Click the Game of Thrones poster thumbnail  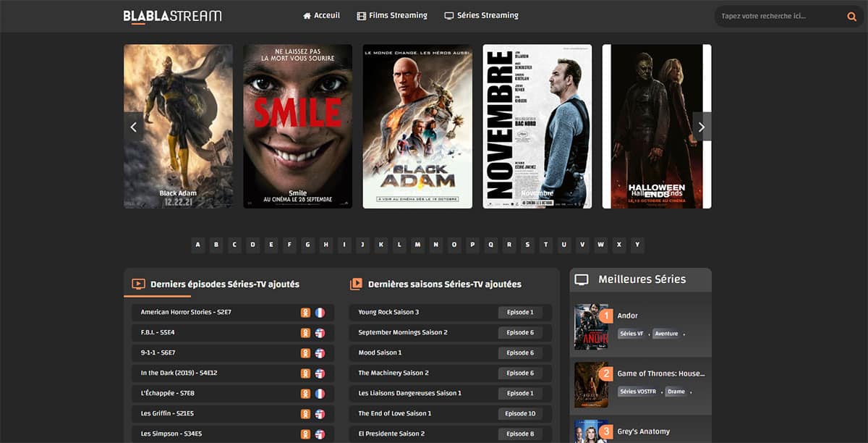point(591,384)
